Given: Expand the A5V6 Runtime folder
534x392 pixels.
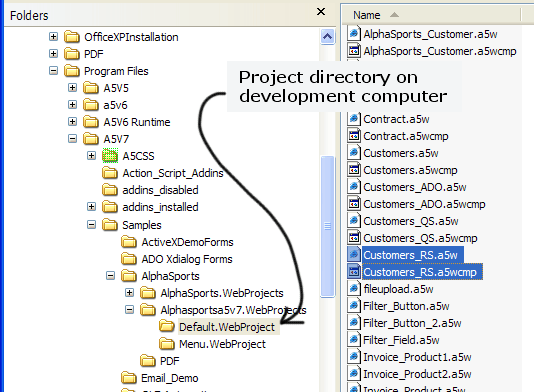Looking at the screenshot, I should point(72,122).
